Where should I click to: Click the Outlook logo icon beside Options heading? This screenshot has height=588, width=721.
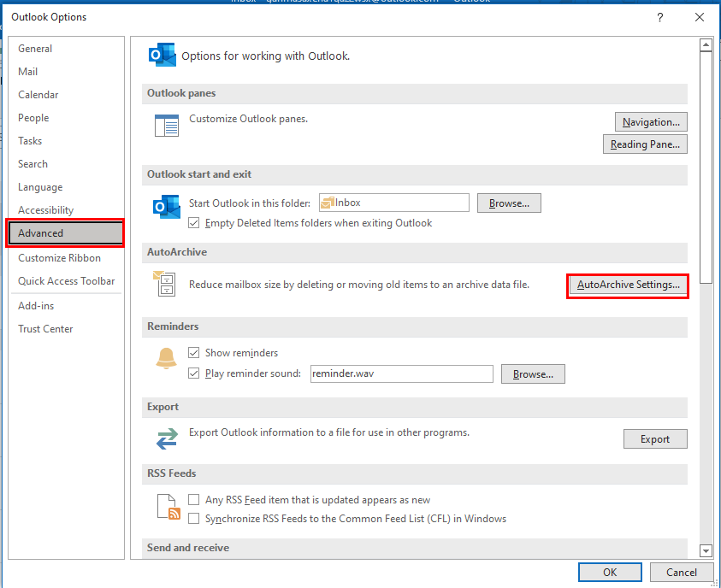[x=162, y=55]
